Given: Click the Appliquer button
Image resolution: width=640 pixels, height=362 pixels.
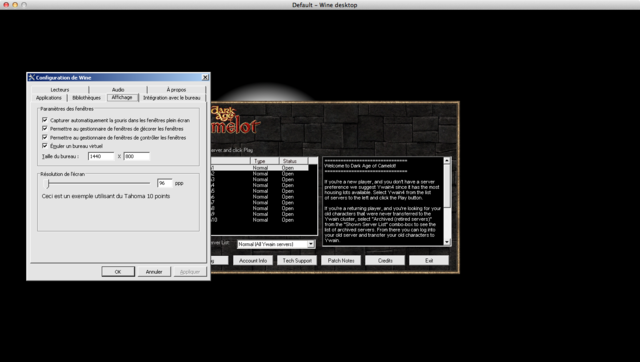Looking at the screenshot, I should point(190,271).
